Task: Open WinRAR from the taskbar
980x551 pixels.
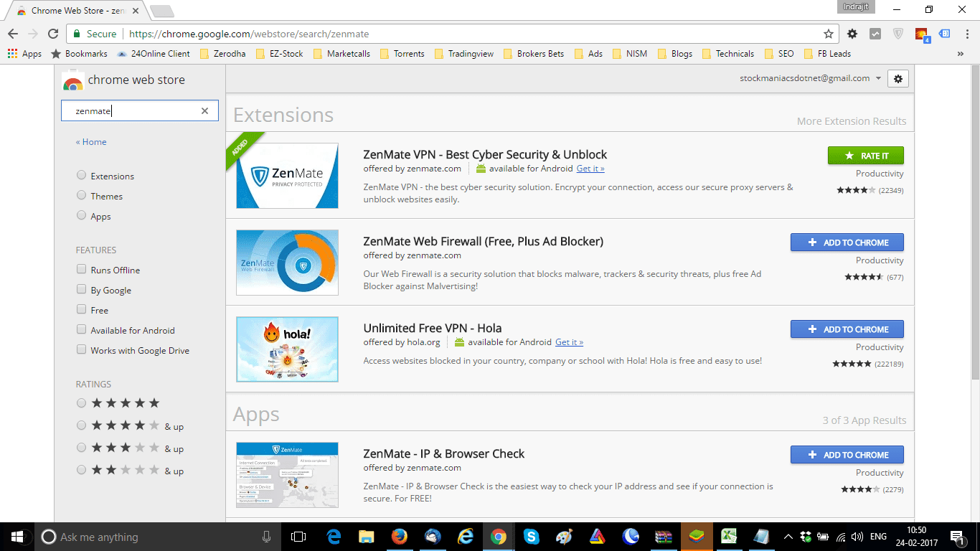Action: pyautogui.click(x=664, y=537)
